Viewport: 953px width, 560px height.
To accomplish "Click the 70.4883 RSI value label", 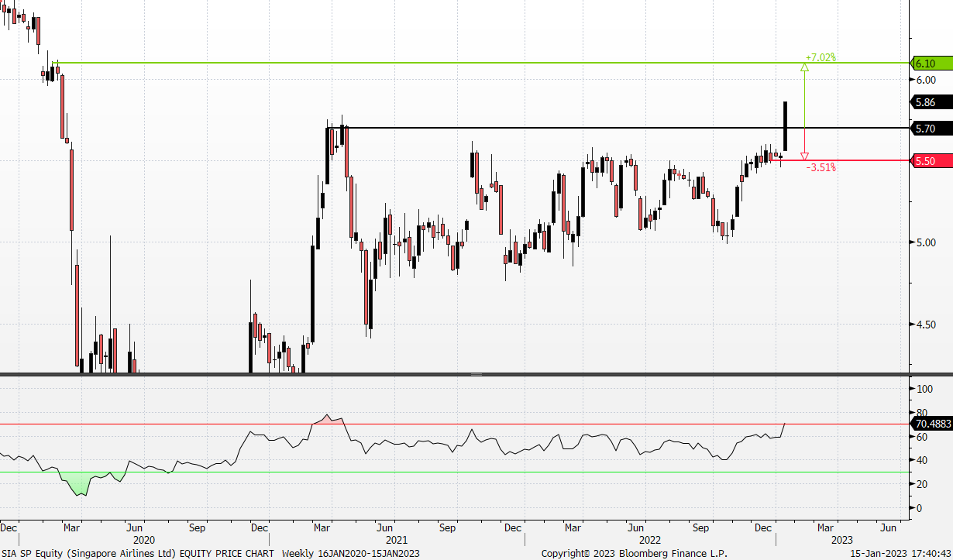I will (931, 424).
